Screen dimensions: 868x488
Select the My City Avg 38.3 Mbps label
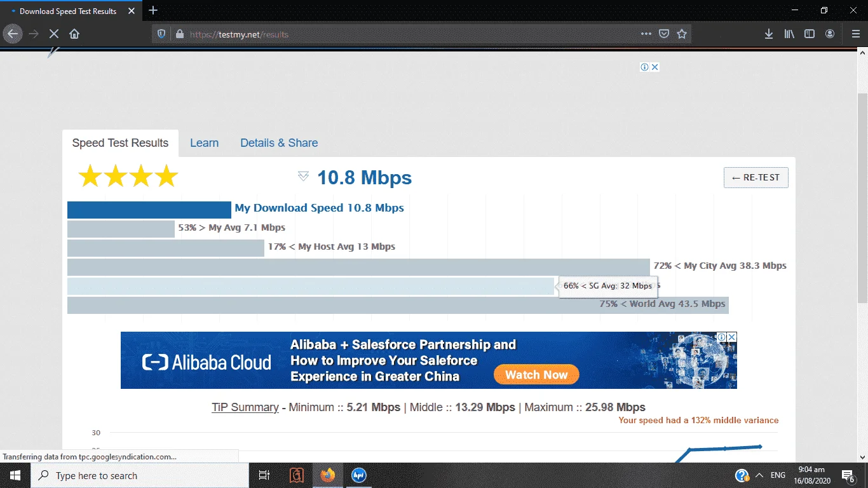pos(720,266)
